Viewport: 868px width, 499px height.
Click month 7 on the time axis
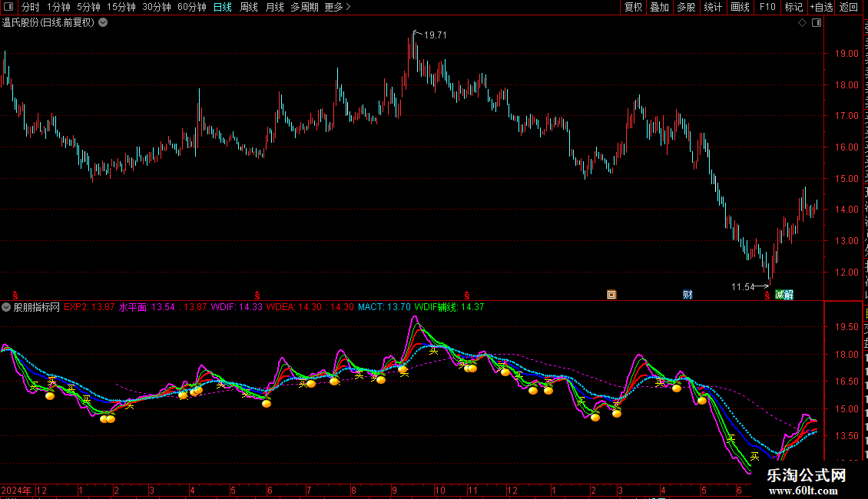click(x=309, y=490)
